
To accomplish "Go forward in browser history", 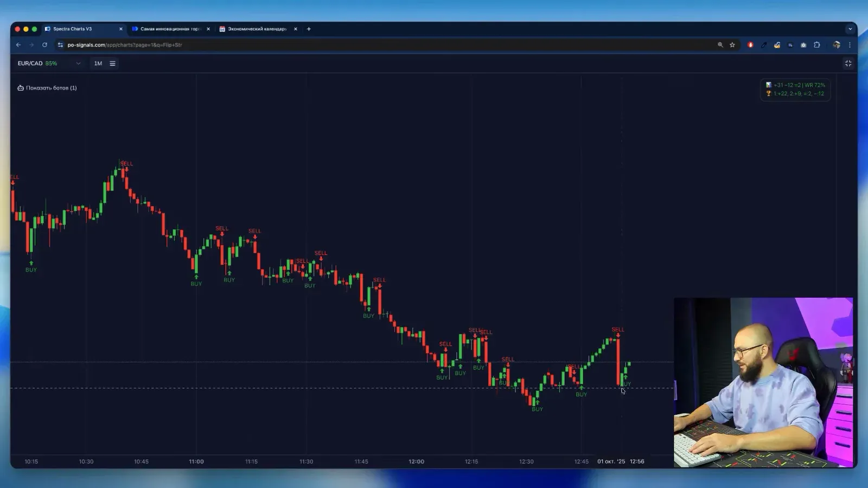I will pyautogui.click(x=31, y=45).
